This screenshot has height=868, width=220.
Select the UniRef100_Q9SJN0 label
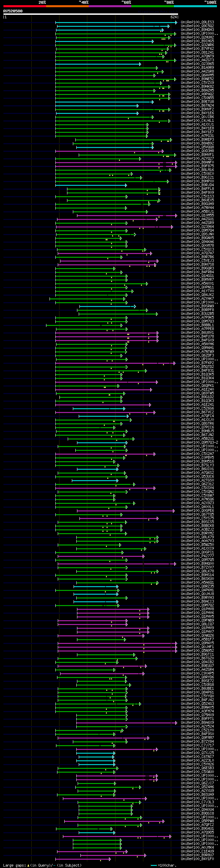click(x=197, y=234)
